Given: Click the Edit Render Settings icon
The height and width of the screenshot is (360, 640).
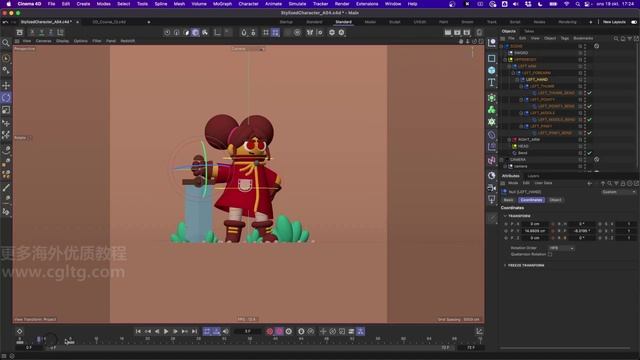Looking at the screenshot, I should tap(467, 32).
